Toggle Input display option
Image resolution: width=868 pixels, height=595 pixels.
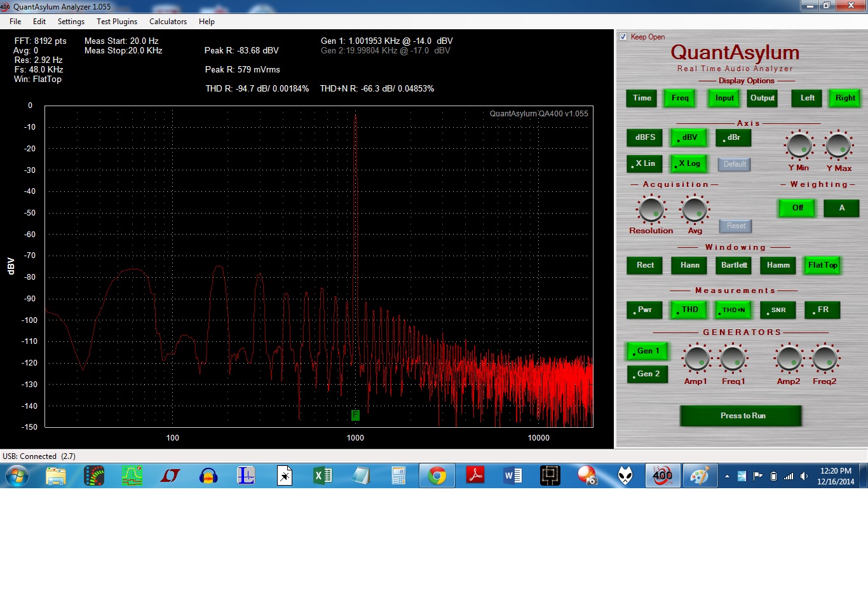coord(724,98)
